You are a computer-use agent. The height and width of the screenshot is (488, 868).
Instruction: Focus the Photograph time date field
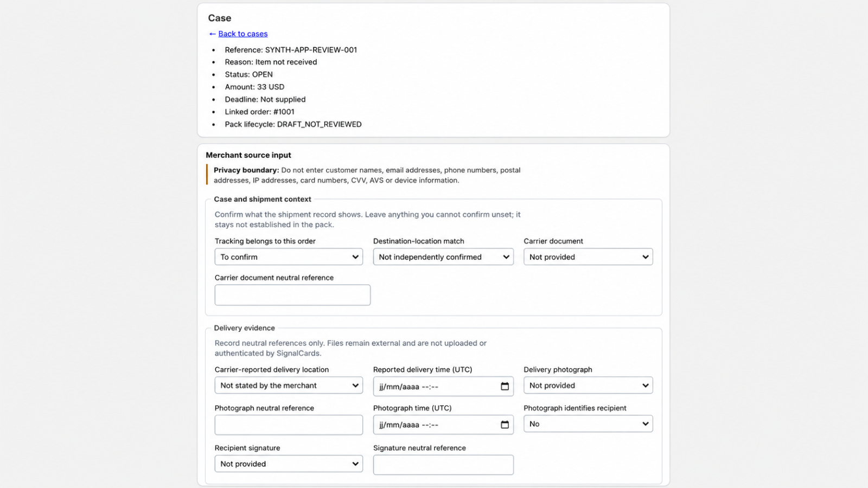coord(436,425)
